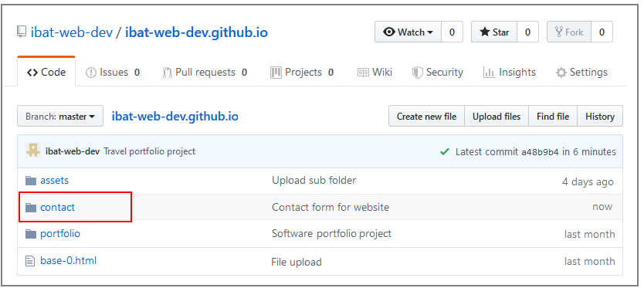This screenshot has height=288, width=644.
Task: Star this repository
Action: 494,32
